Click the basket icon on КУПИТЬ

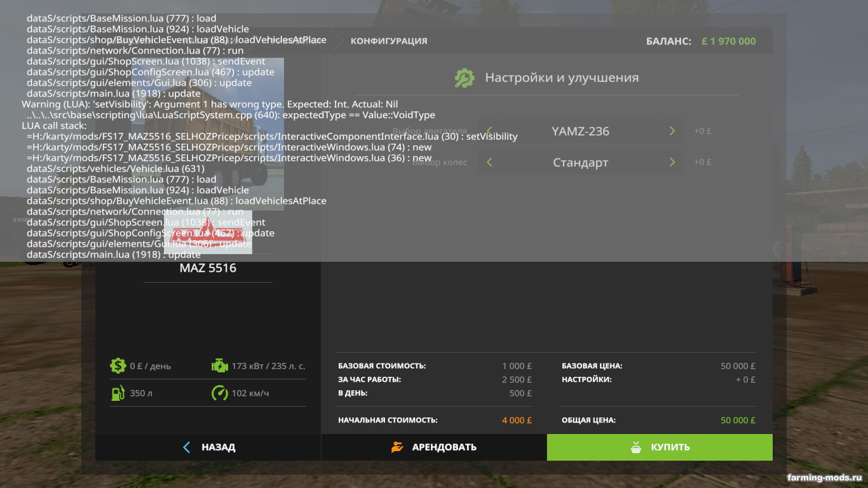[x=636, y=447]
